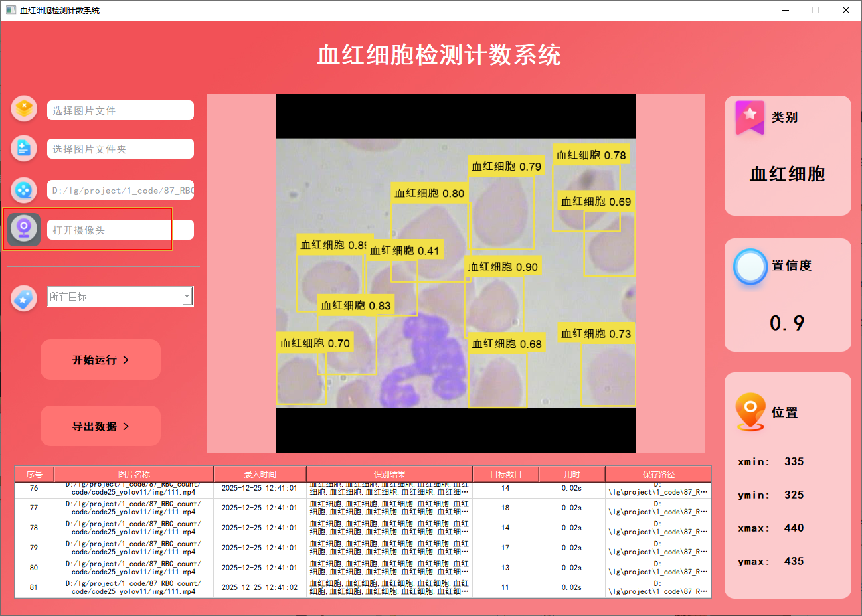Click the 0.02s cell in row 80

click(572, 568)
